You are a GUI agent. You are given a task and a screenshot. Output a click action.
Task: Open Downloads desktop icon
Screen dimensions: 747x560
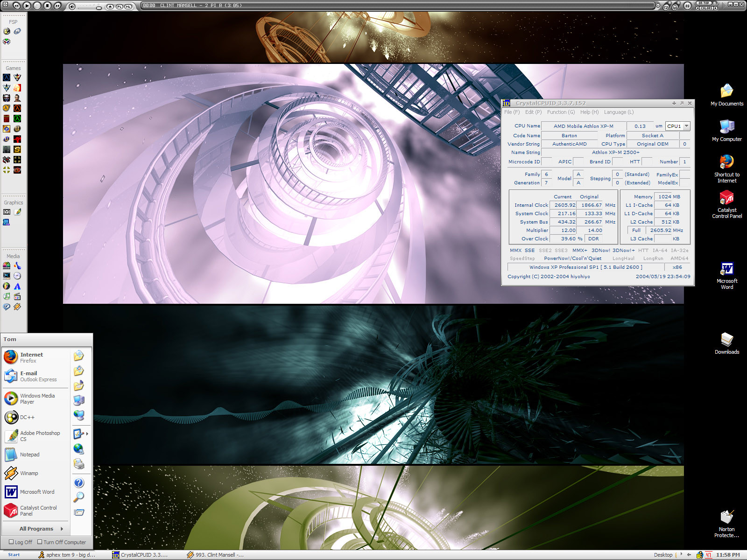click(727, 343)
